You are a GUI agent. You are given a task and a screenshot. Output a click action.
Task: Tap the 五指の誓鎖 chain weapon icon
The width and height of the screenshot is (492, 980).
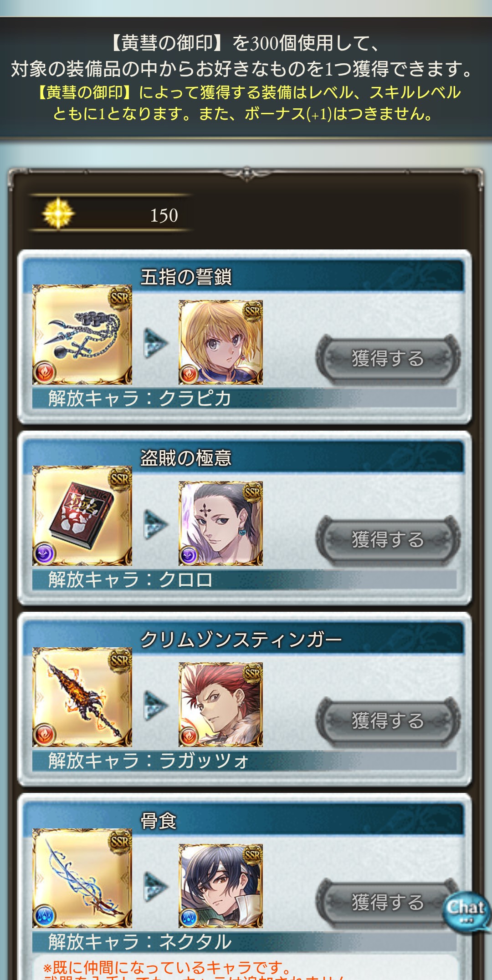[x=82, y=335]
